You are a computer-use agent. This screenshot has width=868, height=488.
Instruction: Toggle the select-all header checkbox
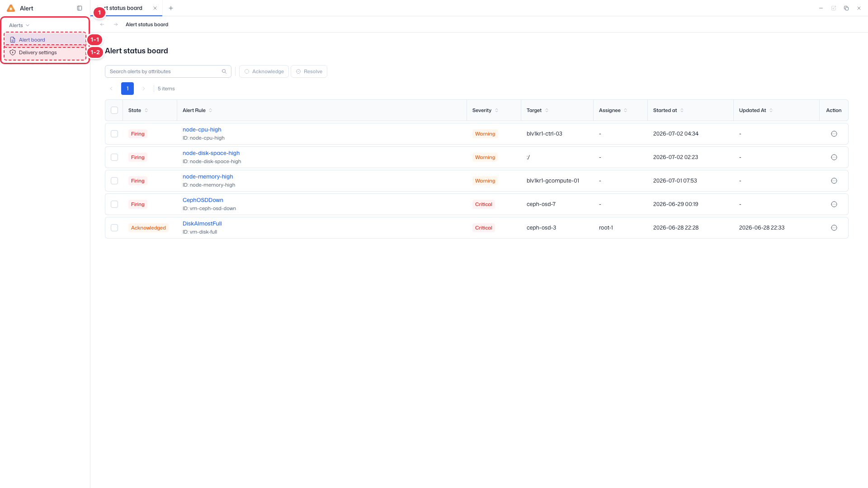coord(114,110)
